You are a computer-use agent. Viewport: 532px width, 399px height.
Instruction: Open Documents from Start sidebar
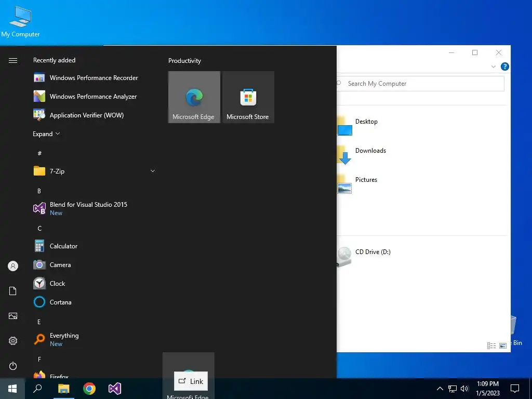pyautogui.click(x=13, y=291)
